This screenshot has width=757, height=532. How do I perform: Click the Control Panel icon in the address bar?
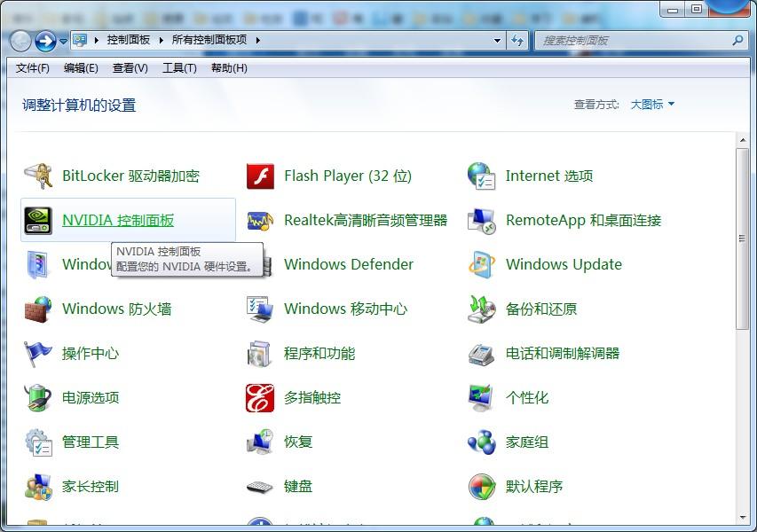[x=80, y=40]
